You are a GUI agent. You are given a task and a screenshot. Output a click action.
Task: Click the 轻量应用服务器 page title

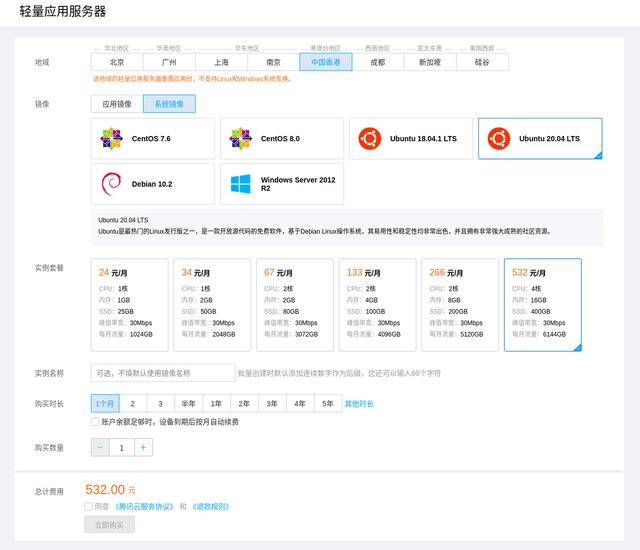click(x=63, y=11)
